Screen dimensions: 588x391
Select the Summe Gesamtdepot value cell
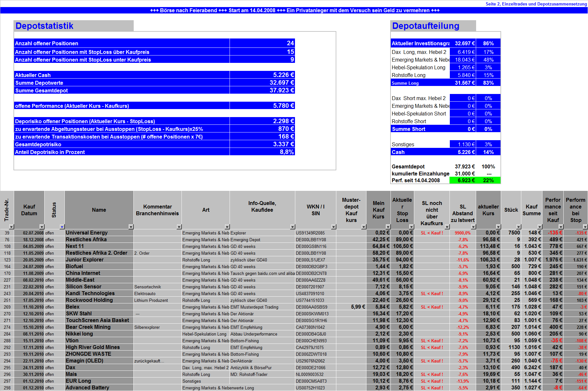pyautogui.click(x=262, y=90)
